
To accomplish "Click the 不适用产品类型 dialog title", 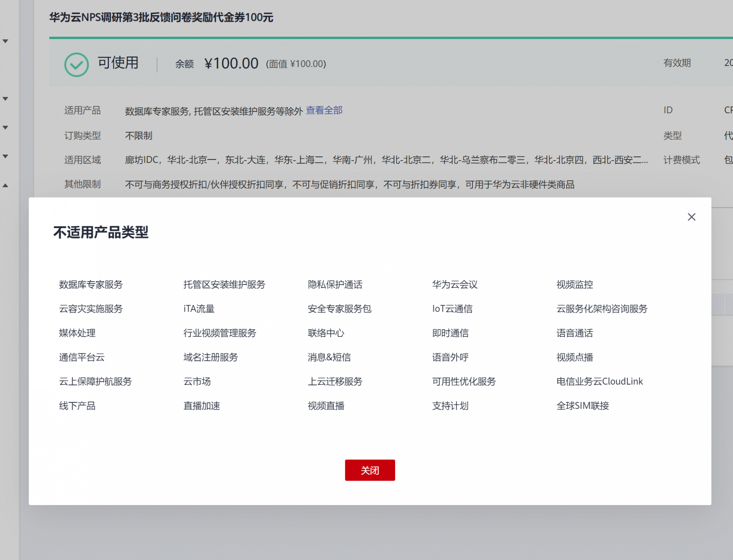I will pos(101,232).
